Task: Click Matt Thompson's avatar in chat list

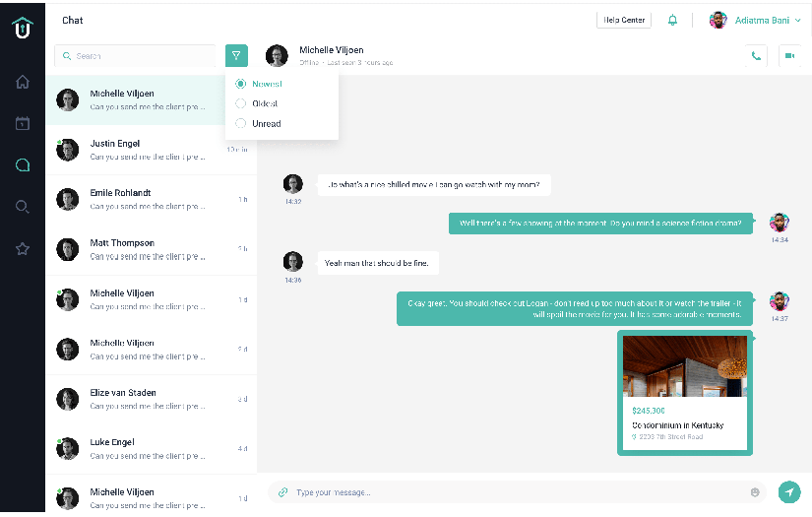Action: (67, 250)
